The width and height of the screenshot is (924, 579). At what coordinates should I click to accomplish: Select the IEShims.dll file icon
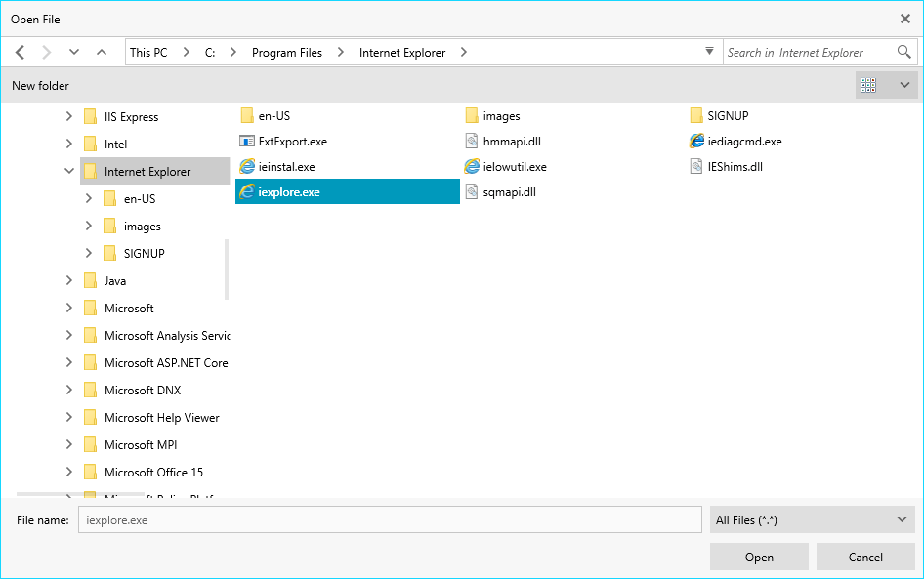tap(696, 167)
